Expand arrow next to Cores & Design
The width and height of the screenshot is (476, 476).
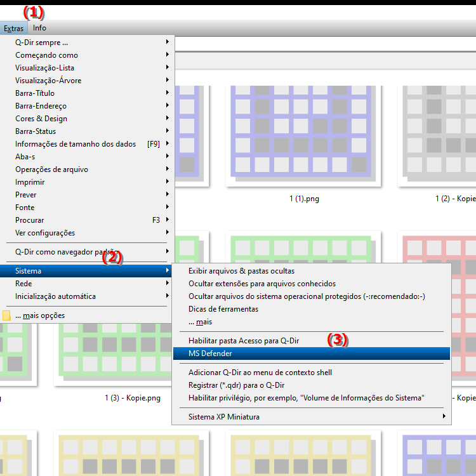point(168,118)
